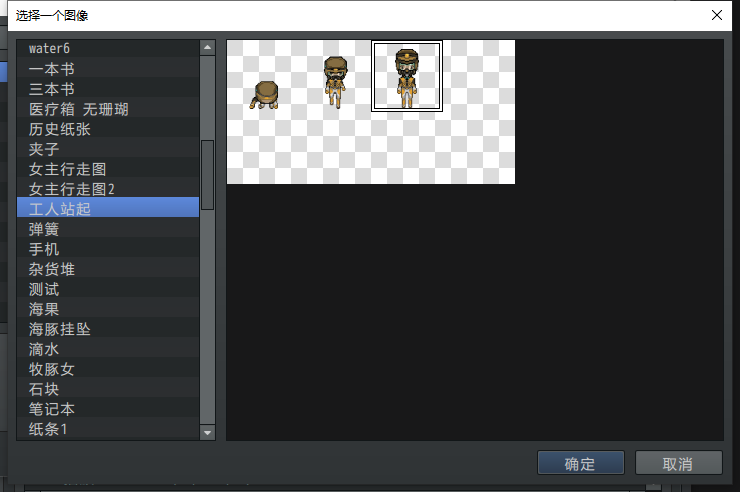The height and width of the screenshot is (492, 740).
Task: Click the image list scrollbar thumb
Action: 207,175
